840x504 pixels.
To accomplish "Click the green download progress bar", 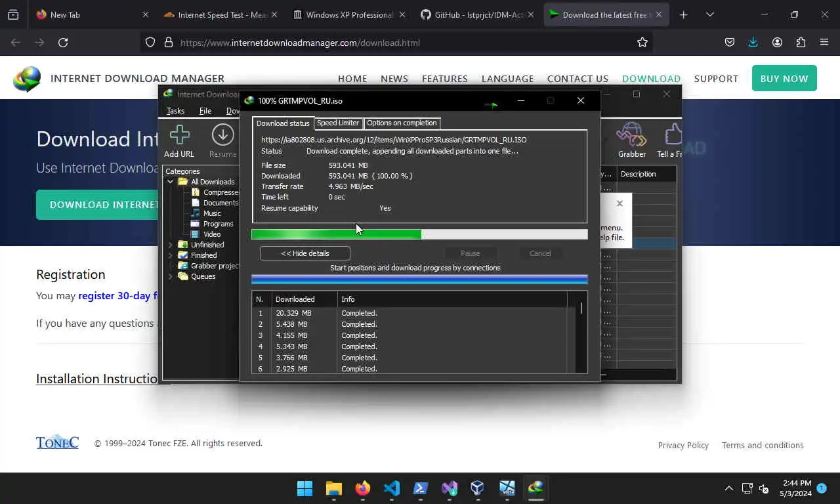I will click(x=419, y=234).
